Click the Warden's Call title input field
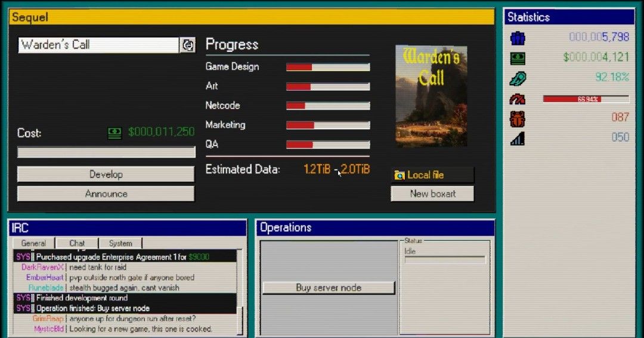The height and width of the screenshot is (338, 644). [98, 45]
